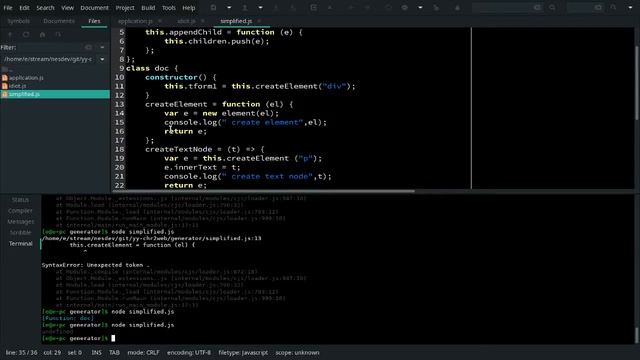This screenshot has width=640, height=360.
Task: Open the Tools menu
Action: coord(169,8)
